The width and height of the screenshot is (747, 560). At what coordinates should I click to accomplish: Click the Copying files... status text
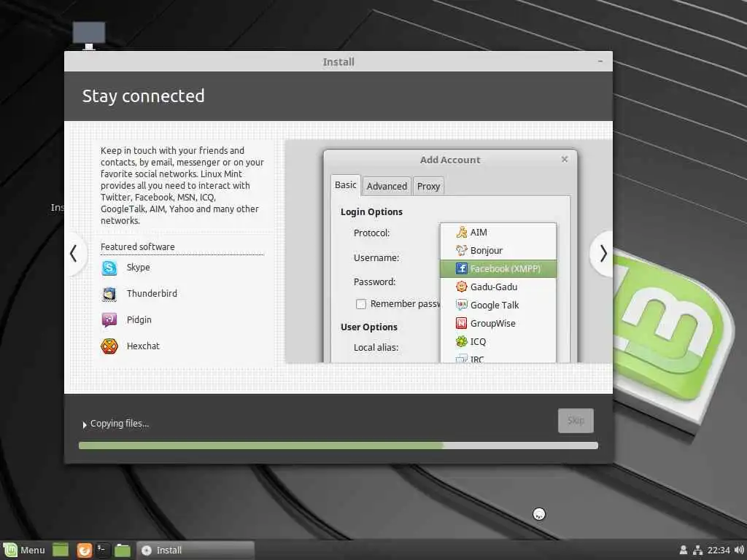click(x=120, y=424)
